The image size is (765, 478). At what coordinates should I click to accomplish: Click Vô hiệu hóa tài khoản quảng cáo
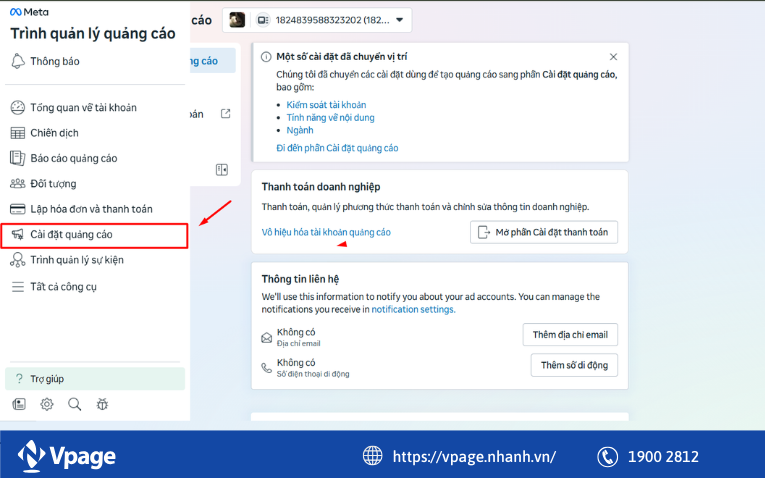pyautogui.click(x=326, y=232)
